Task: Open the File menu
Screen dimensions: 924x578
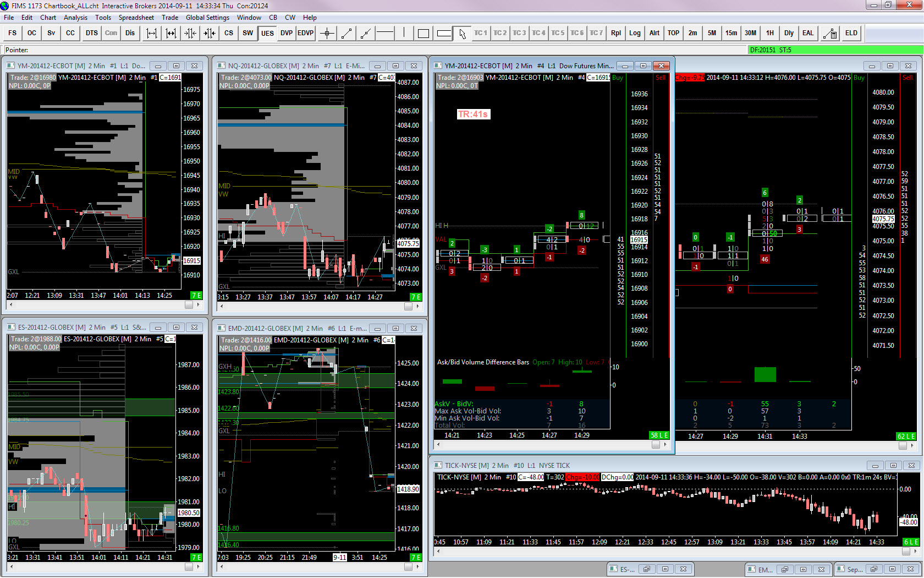Action: 9,17
